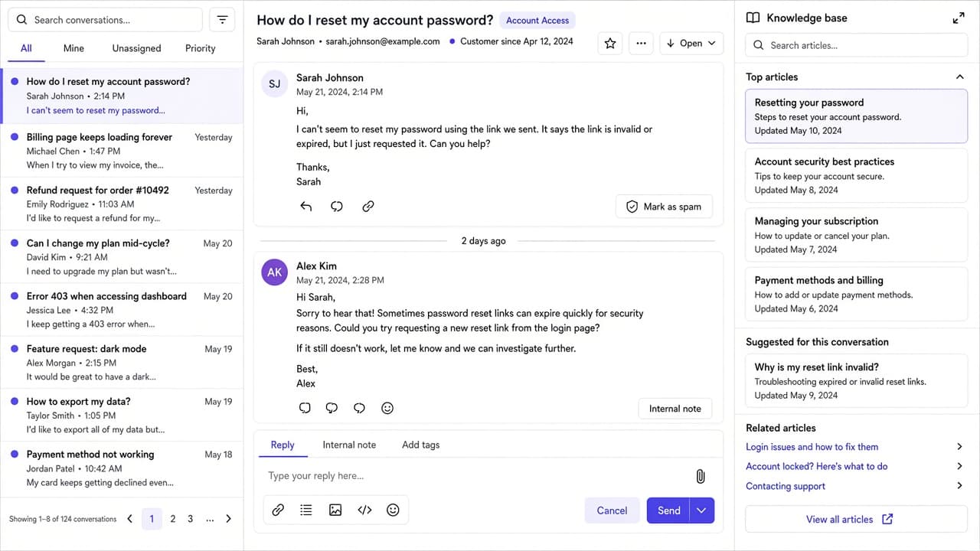Click the Search conversations field

click(106, 20)
